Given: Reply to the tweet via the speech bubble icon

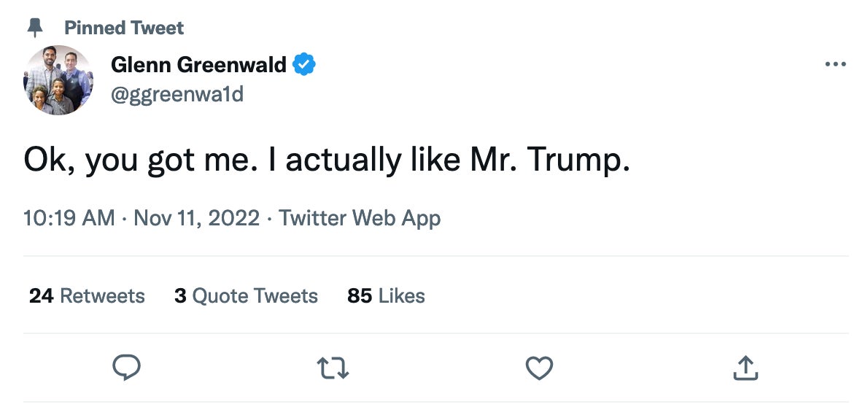Looking at the screenshot, I should click(126, 368).
